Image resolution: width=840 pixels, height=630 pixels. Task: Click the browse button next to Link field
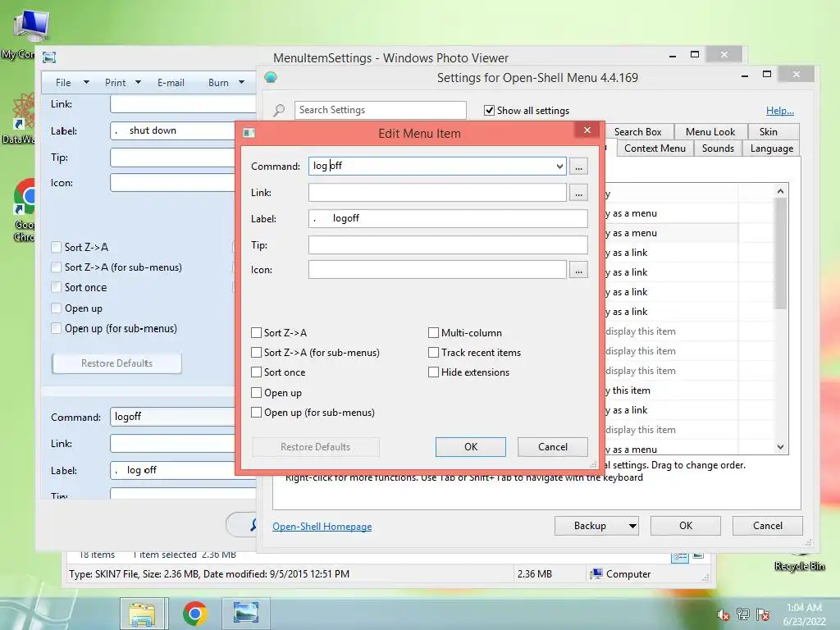coord(578,193)
